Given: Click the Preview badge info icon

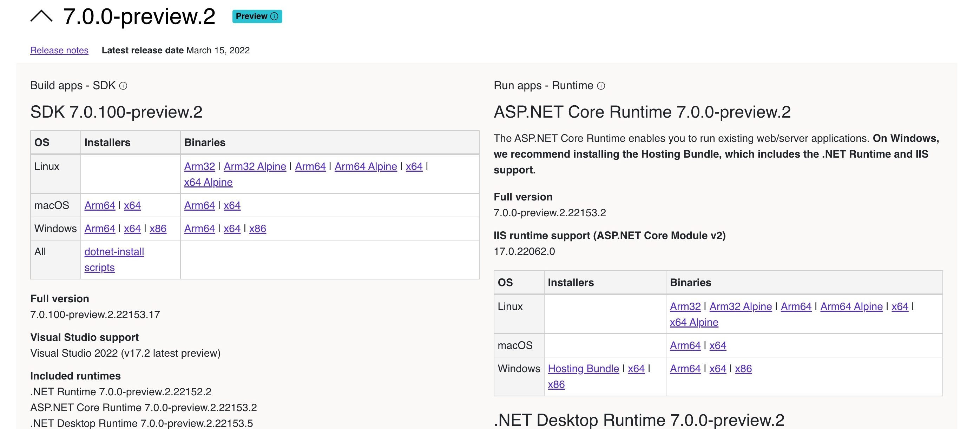Looking at the screenshot, I should tap(274, 16).
